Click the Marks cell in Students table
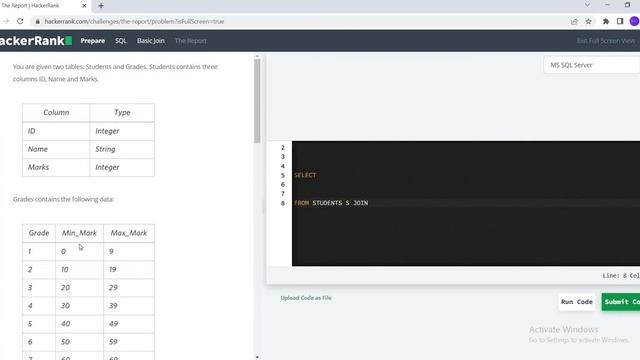Viewport: 640px width, 360px height. [56, 167]
